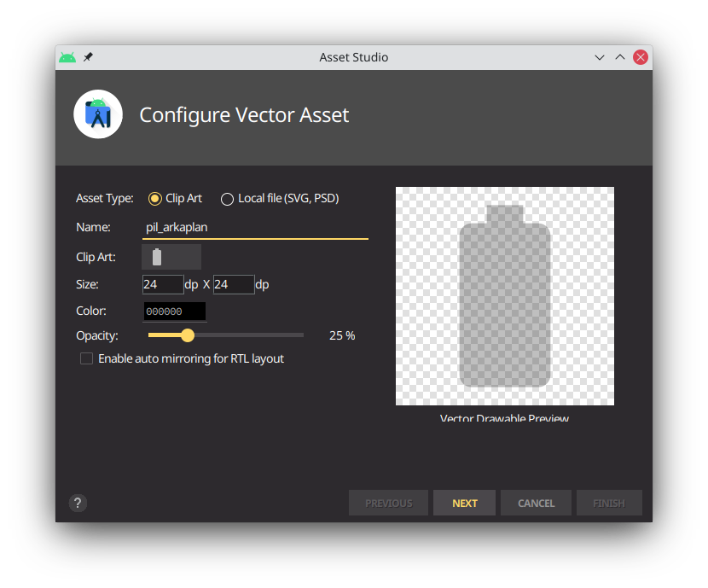Viewport: 708px width, 588px height.
Task: Click the black Color swatch field
Action: point(174,311)
